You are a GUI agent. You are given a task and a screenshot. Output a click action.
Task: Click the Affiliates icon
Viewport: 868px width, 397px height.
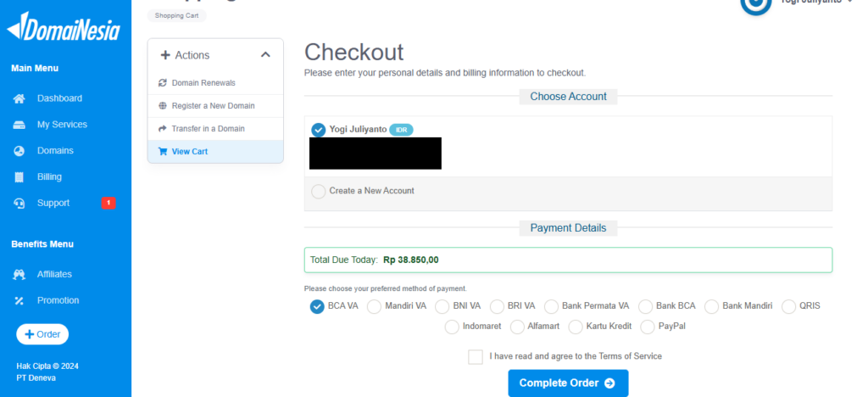(19, 275)
